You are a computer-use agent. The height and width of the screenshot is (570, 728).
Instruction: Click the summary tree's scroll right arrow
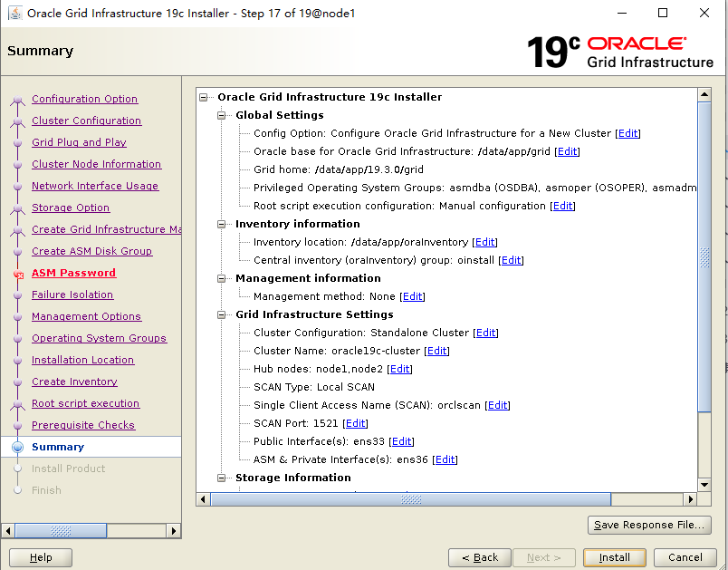(x=690, y=499)
